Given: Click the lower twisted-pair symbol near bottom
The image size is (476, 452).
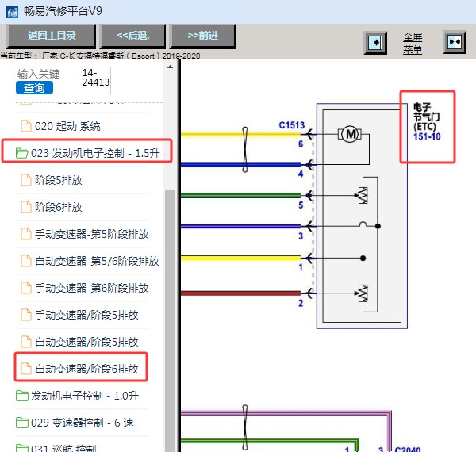Looking at the screenshot, I should [245, 427].
